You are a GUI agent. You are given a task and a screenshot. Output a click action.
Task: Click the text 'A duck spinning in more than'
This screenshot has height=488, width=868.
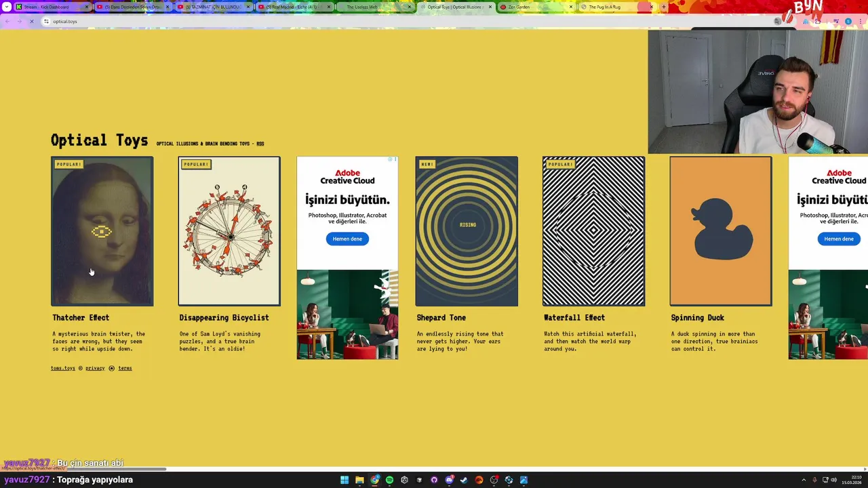pos(713,333)
